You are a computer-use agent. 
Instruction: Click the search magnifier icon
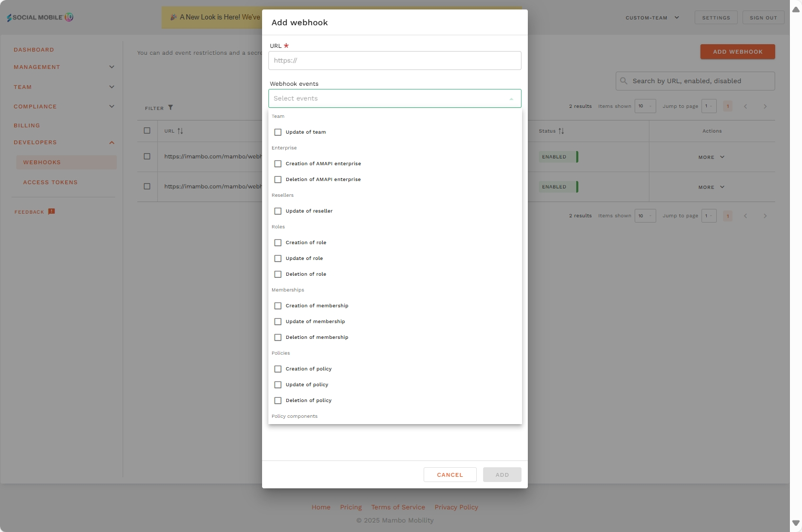click(x=624, y=81)
